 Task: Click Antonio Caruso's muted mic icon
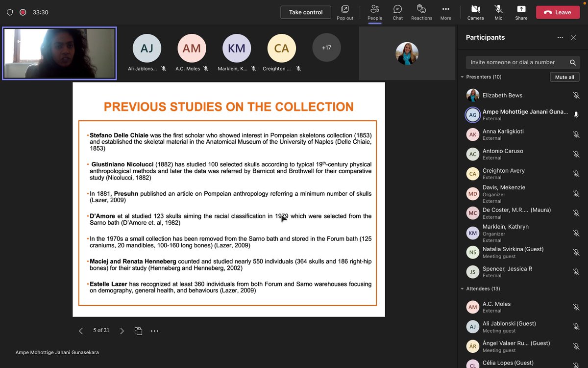576,154
